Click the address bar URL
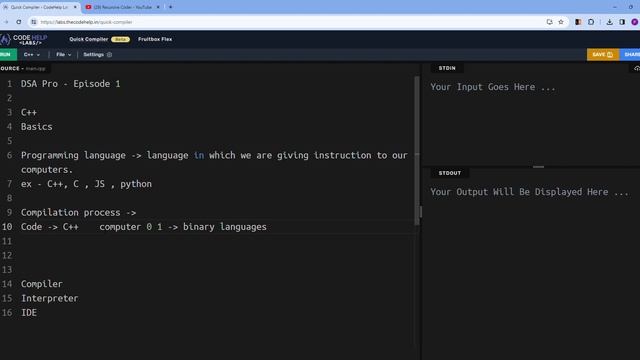Viewport: 640px width, 360px height. [86, 22]
